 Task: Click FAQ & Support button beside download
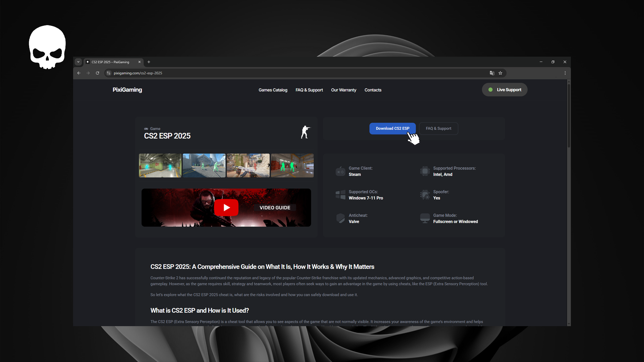click(438, 128)
